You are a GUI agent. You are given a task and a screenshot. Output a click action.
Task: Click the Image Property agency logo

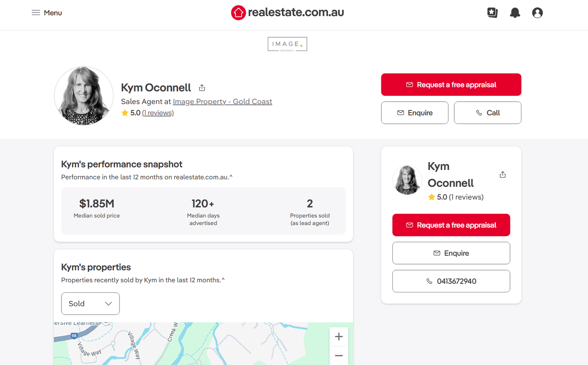[x=287, y=44]
